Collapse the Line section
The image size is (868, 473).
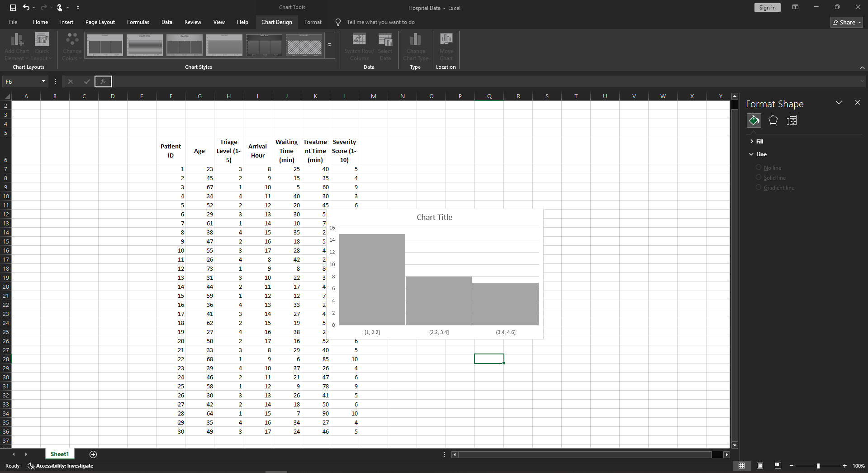pos(758,154)
